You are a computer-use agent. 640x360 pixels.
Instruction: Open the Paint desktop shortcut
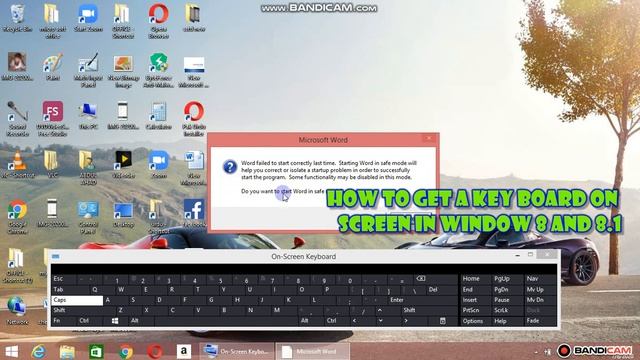click(x=53, y=67)
